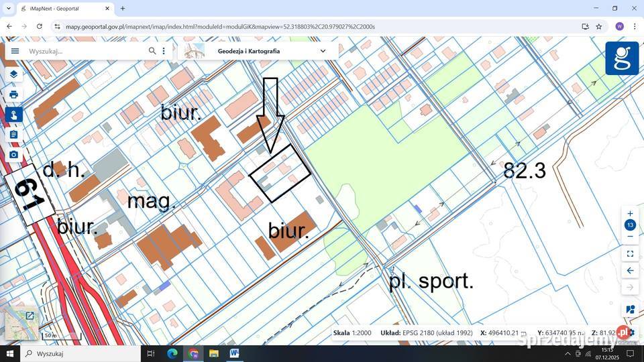Open the map composition tool icon
This screenshot has width=644, height=362.
[x=630, y=310]
